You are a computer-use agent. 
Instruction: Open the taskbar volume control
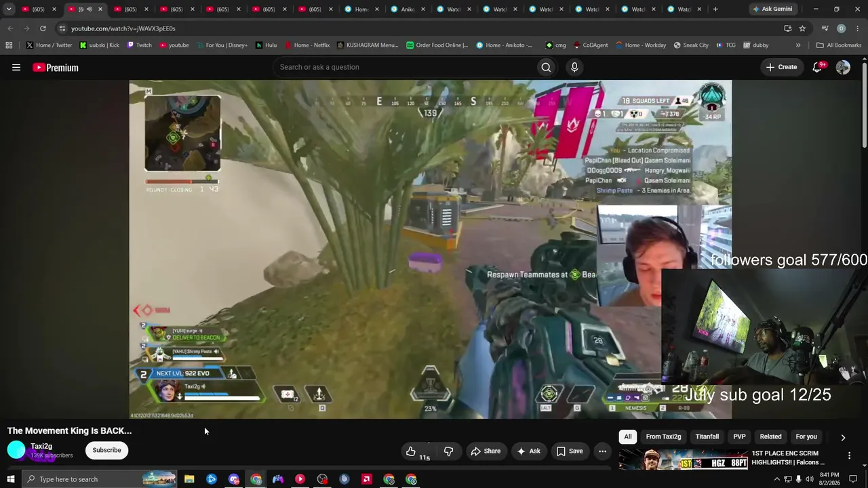(x=809, y=479)
